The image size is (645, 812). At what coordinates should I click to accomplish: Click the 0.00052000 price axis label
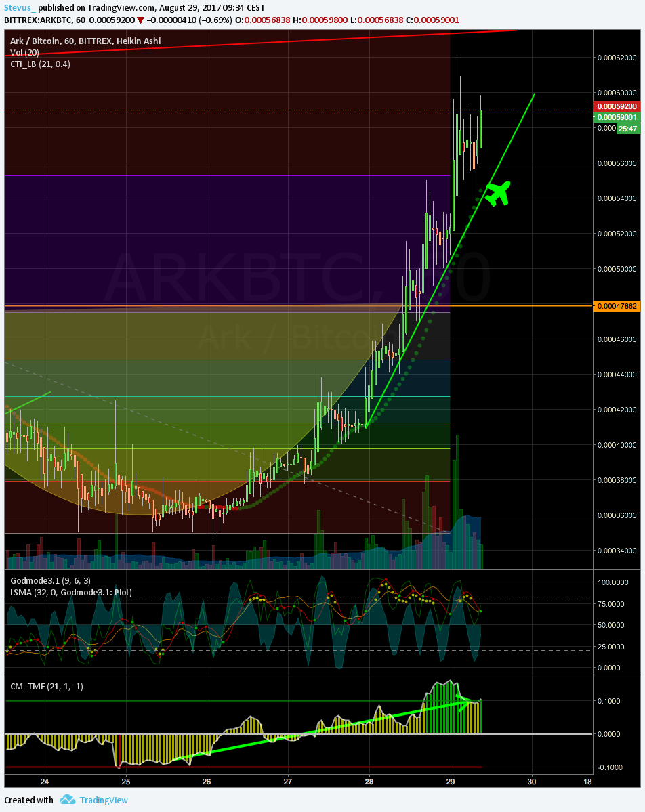coord(617,234)
